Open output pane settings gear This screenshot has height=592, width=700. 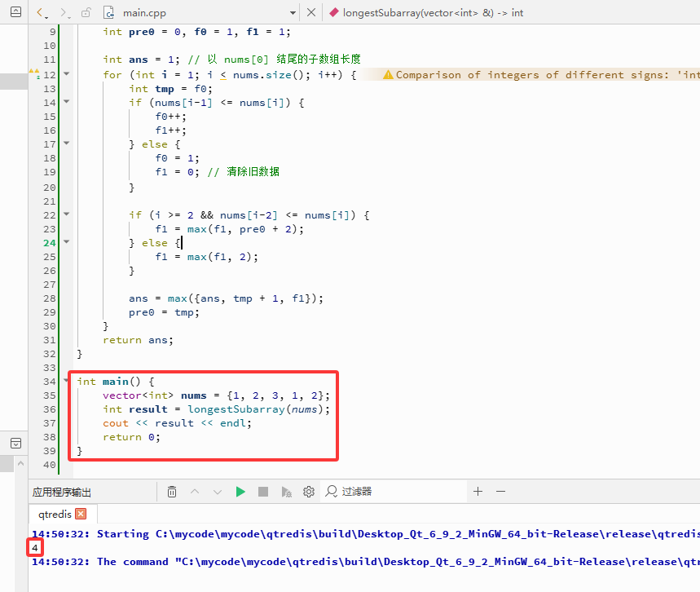pos(309,492)
